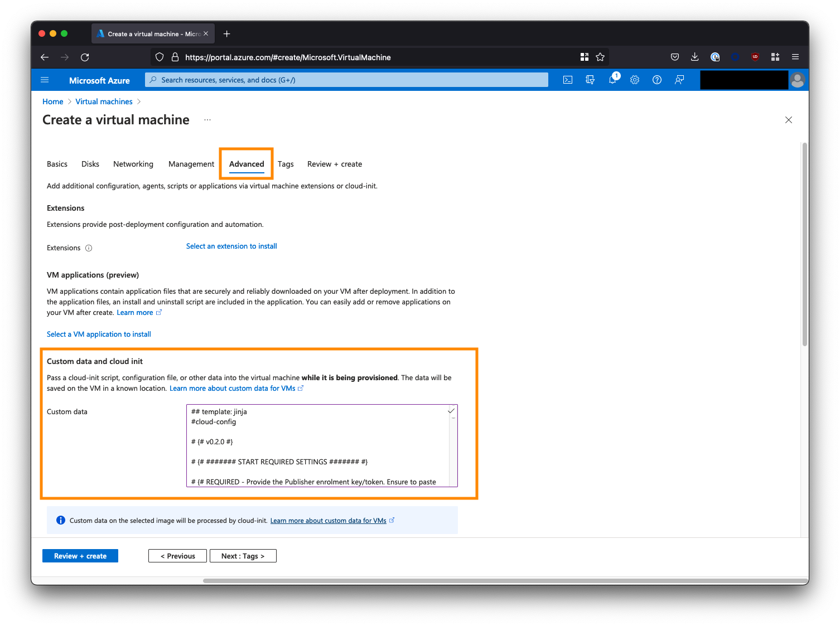Switch to the Management tab
Image resolution: width=840 pixels, height=626 pixels.
191,164
